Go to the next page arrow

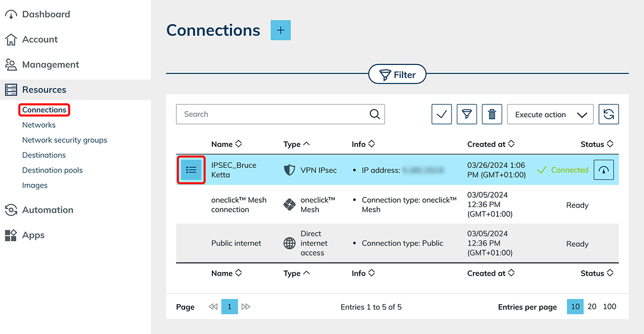pyautogui.click(x=246, y=306)
